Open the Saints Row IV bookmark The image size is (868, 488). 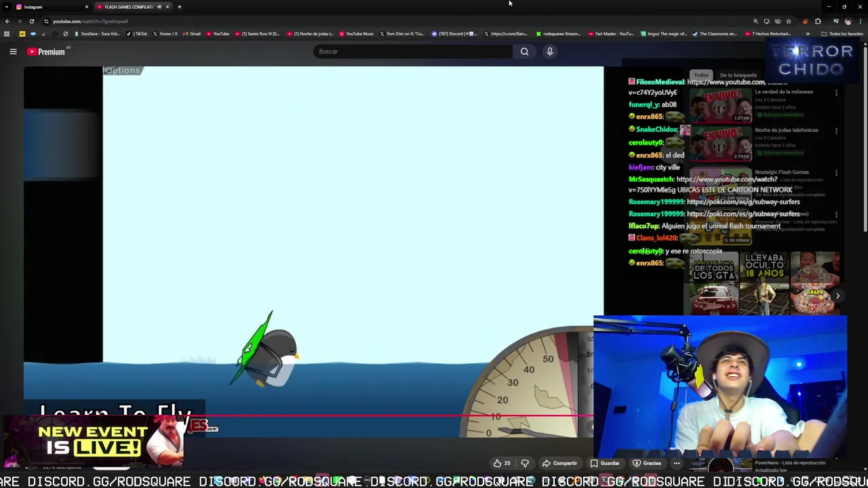(257, 34)
